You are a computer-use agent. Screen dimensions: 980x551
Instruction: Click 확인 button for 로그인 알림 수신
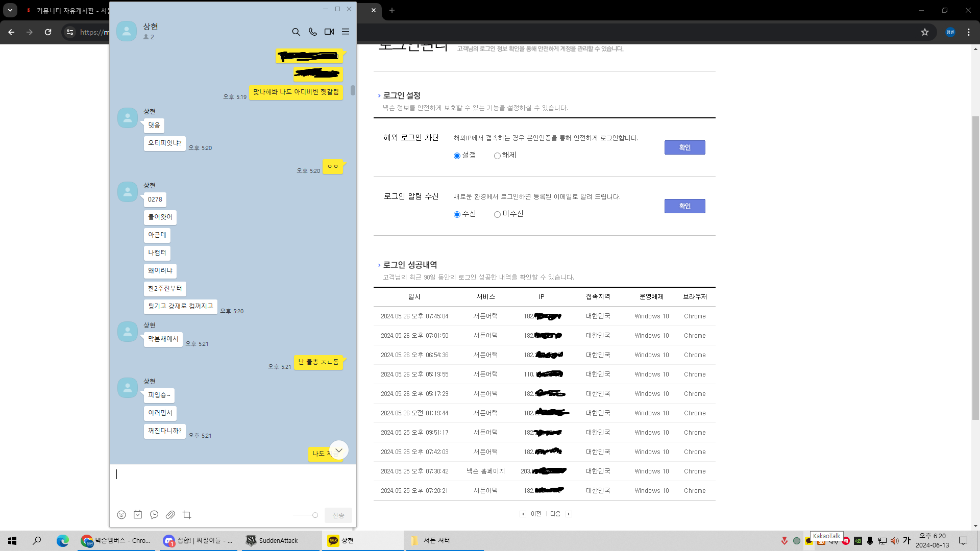[684, 206]
